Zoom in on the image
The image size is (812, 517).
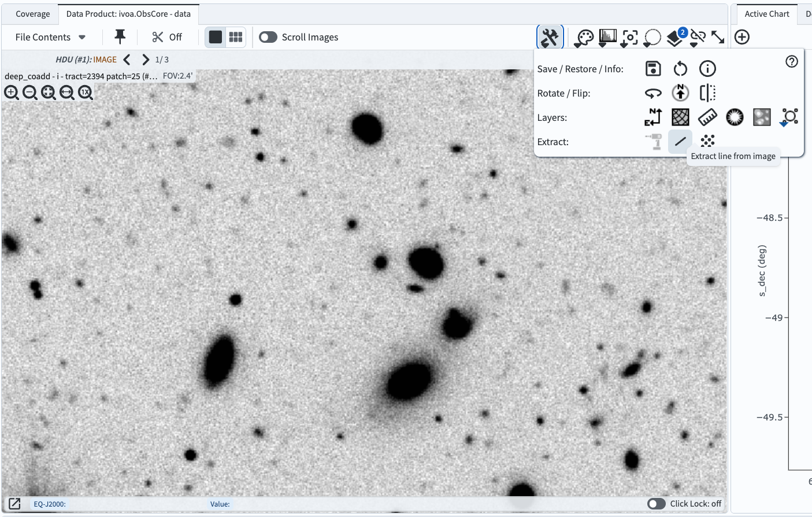point(12,93)
